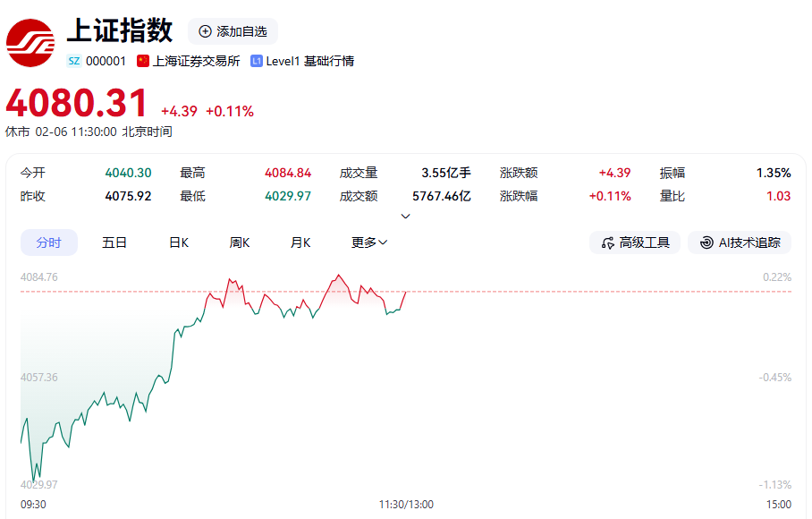Image resolution: width=812 pixels, height=519 pixels.
Task: Open the 周K chart tab
Action: (240, 242)
